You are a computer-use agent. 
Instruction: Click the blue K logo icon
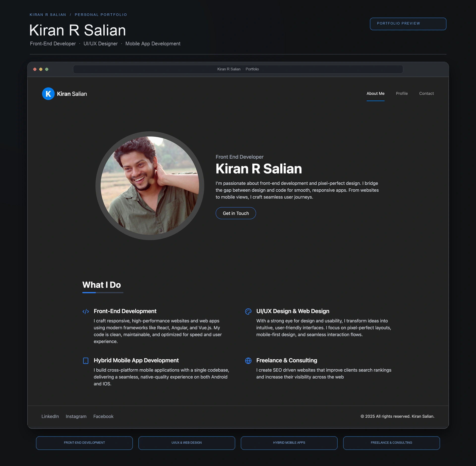tap(48, 94)
